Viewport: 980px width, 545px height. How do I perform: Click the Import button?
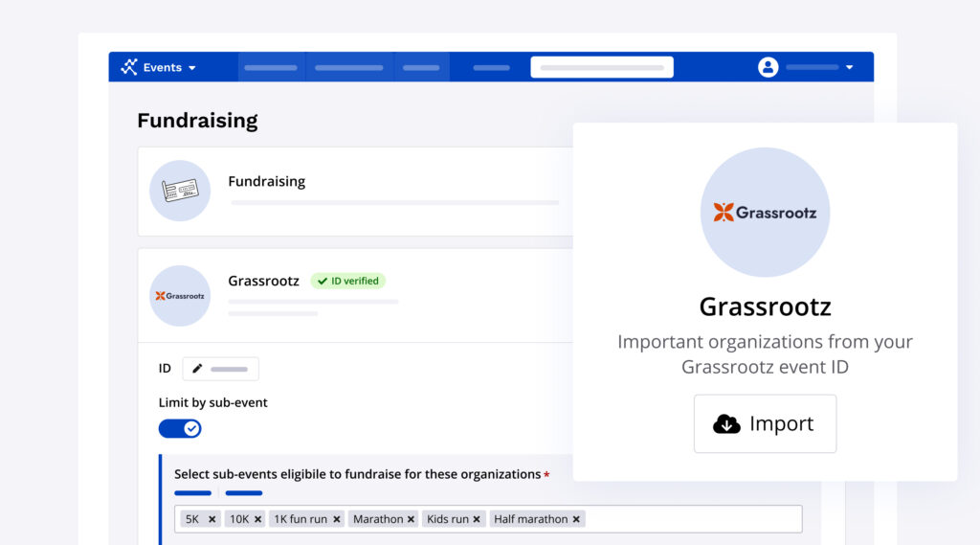tap(765, 423)
